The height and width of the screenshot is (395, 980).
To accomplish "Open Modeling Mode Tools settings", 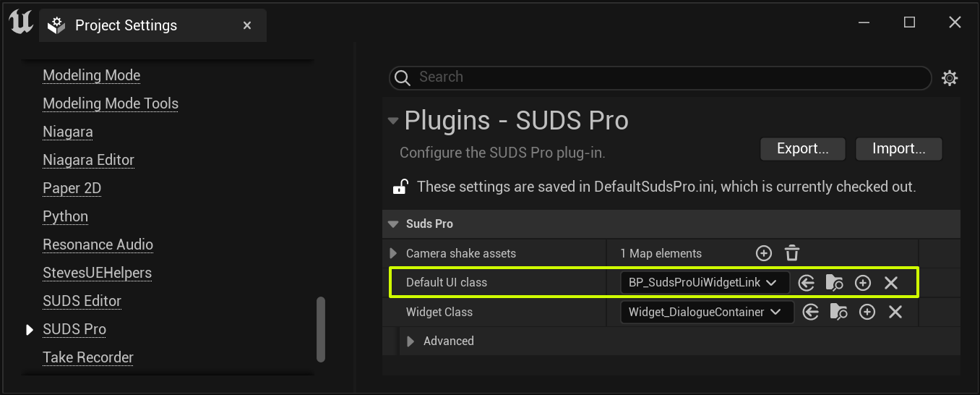I will 111,103.
